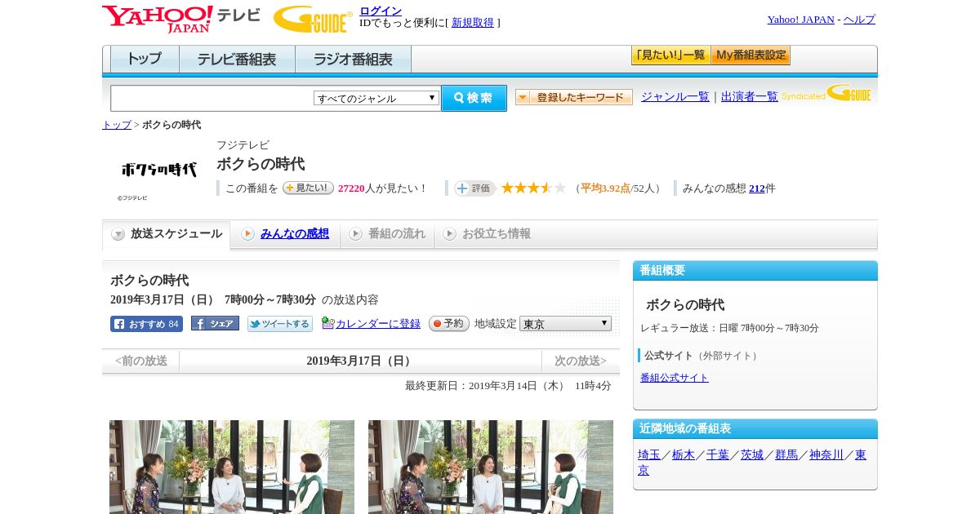Select the お役立ち情報 tab
This screenshot has height=514, width=980.
pos(487,234)
